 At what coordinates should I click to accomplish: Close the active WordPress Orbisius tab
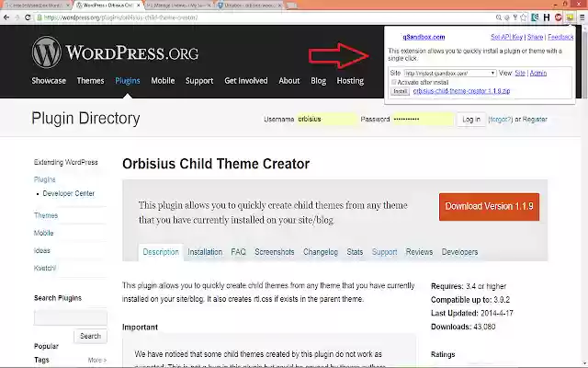[x=139, y=6]
